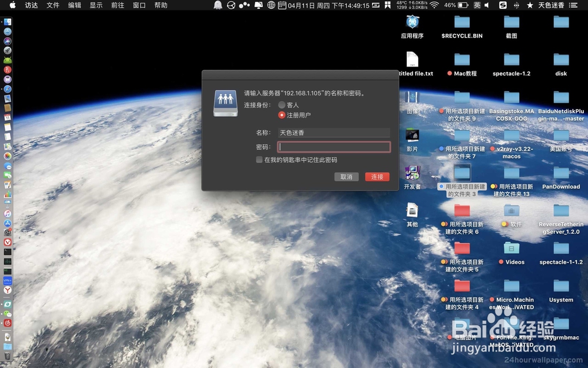Open the Music app in the Dock

click(8, 213)
